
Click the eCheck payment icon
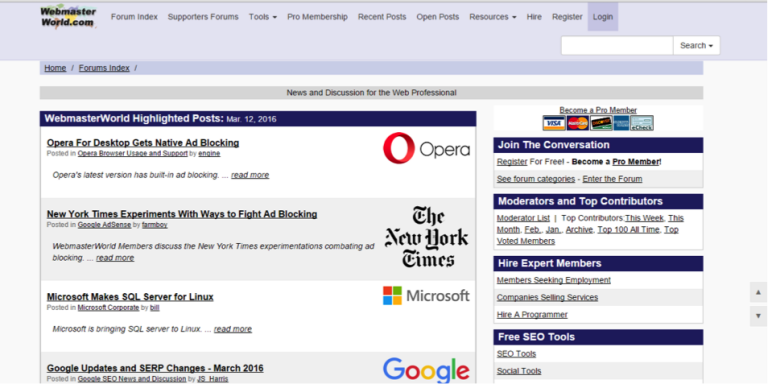click(642, 123)
